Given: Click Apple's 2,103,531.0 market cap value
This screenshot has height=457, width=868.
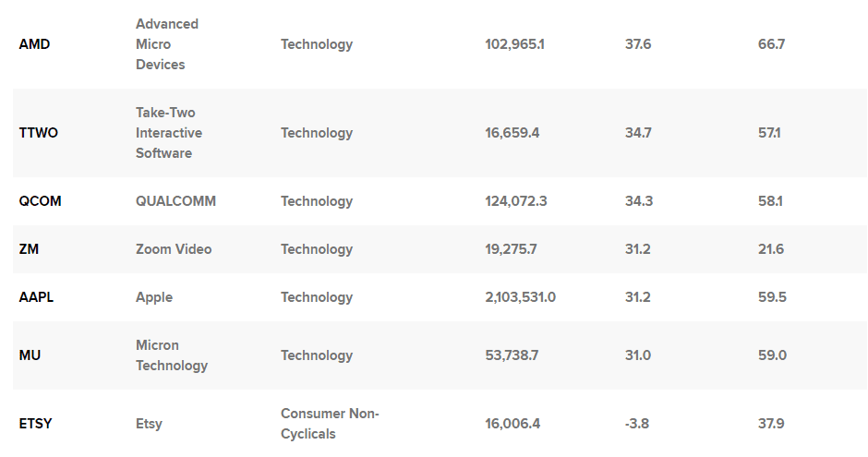Looking at the screenshot, I should pyautogui.click(x=521, y=297).
